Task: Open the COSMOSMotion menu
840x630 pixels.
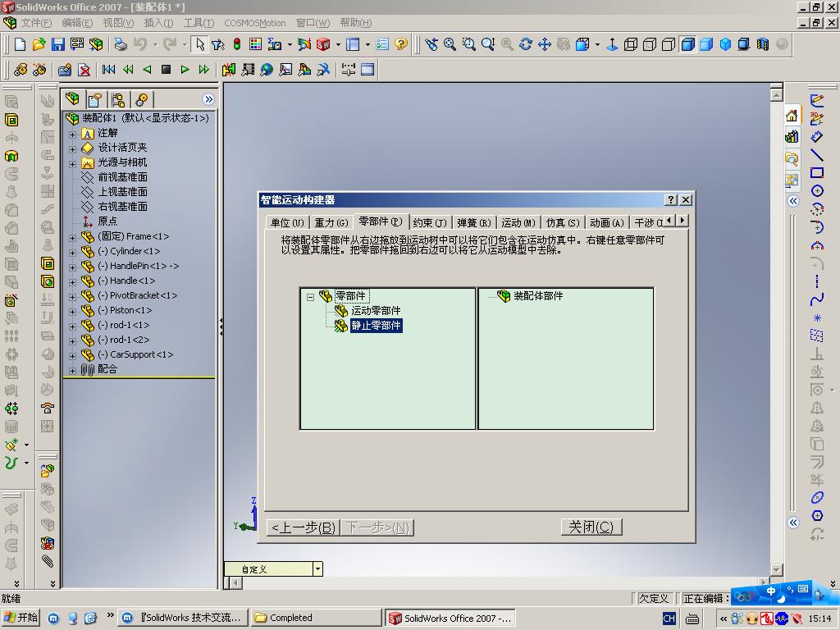Action: (254, 23)
